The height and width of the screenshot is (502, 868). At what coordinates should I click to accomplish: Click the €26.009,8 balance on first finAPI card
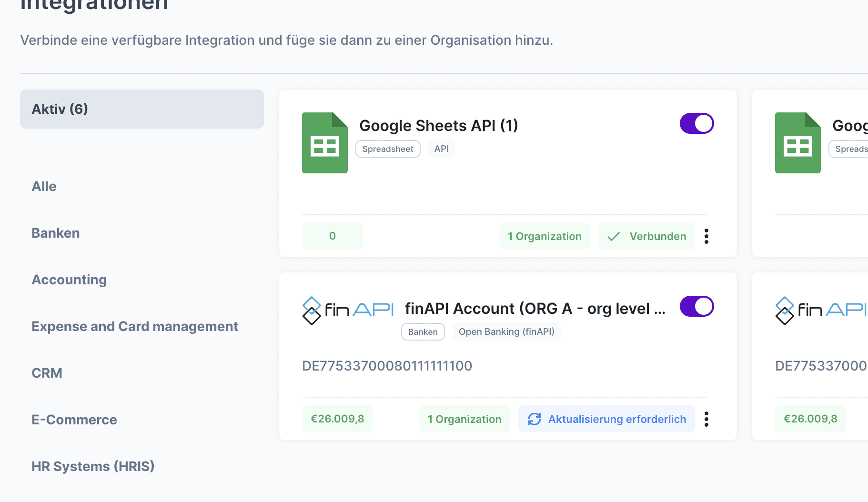(337, 419)
